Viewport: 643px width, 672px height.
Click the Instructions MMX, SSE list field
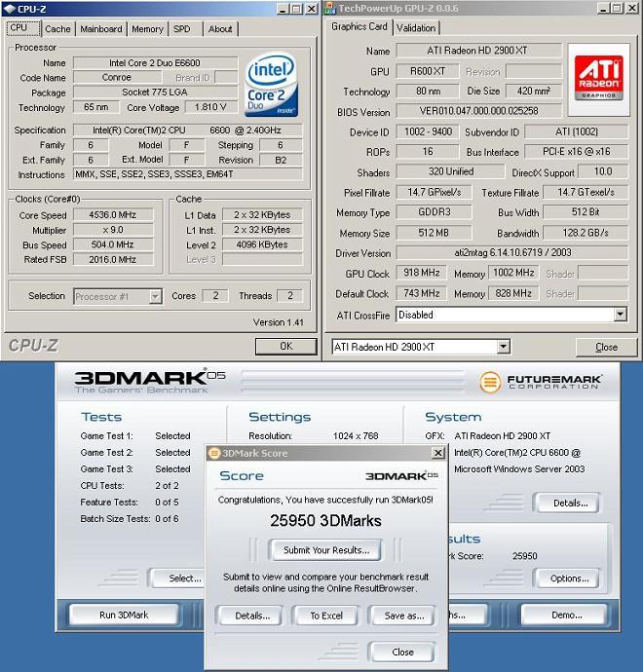(188, 174)
